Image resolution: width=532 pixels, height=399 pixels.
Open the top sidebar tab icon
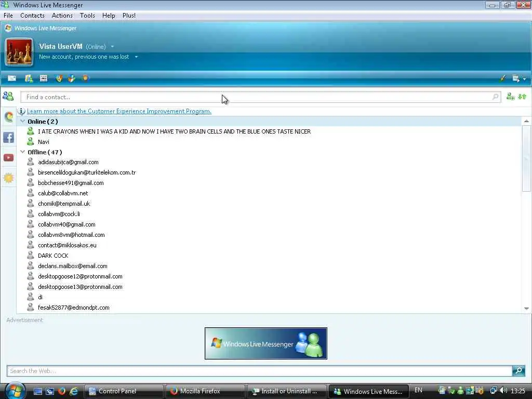(x=9, y=117)
